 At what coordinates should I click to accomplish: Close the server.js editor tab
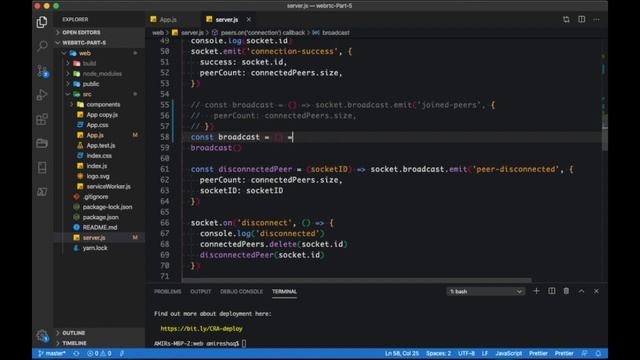pos(249,20)
